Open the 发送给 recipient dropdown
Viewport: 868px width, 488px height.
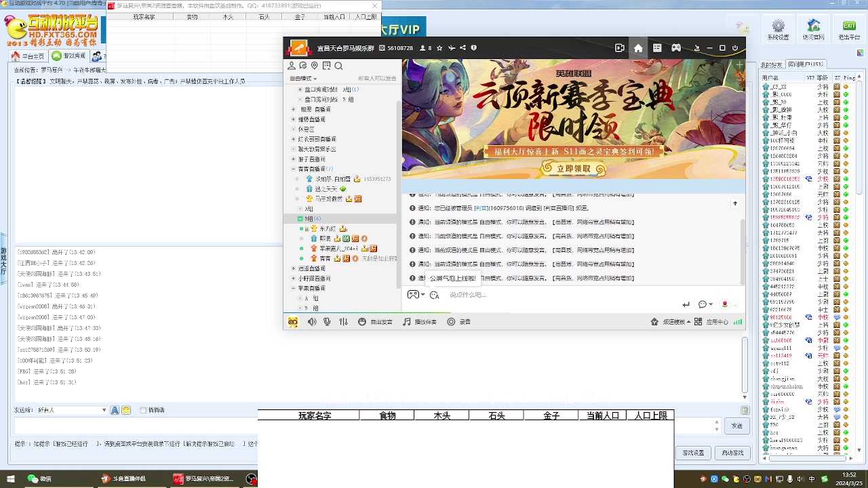click(72, 410)
